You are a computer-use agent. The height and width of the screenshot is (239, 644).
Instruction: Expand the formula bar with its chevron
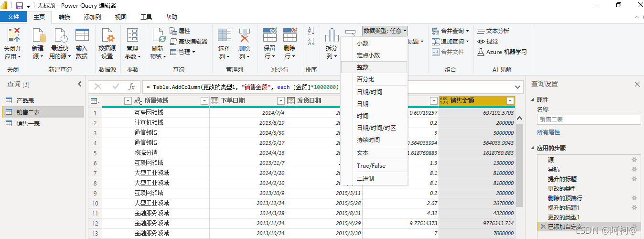(516, 87)
